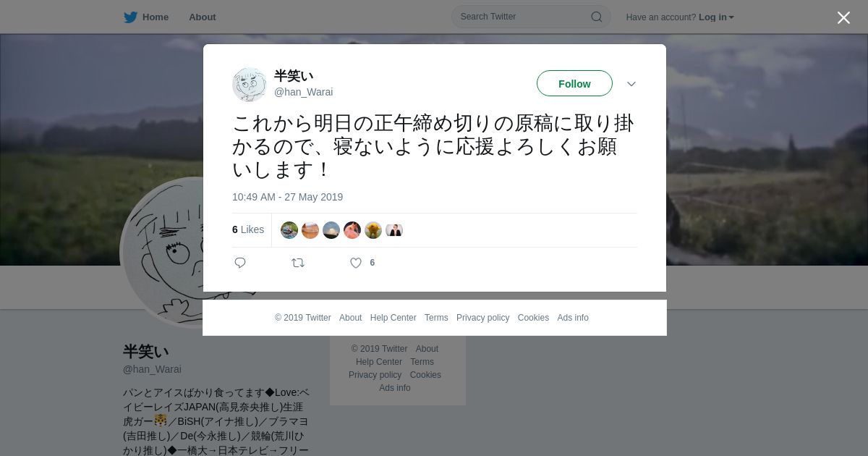
Task: Open the @han_Warai handle in tweet header
Action: point(303,92)
